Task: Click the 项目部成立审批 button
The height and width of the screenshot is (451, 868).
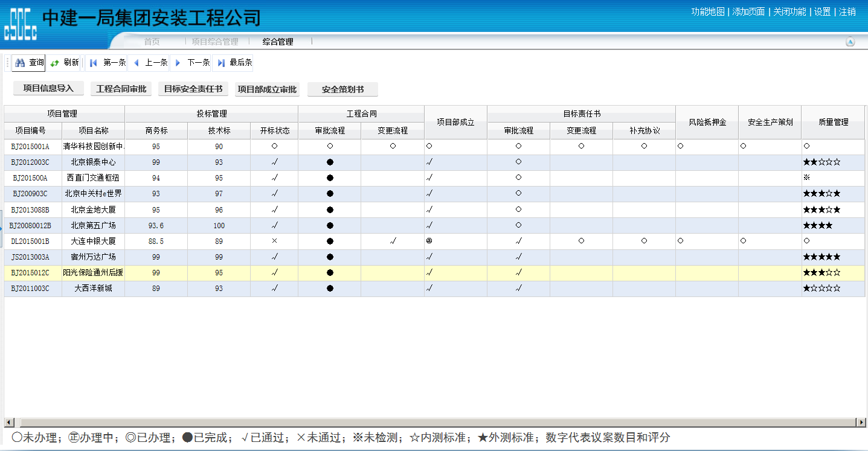Action: [x=268, y=89]
